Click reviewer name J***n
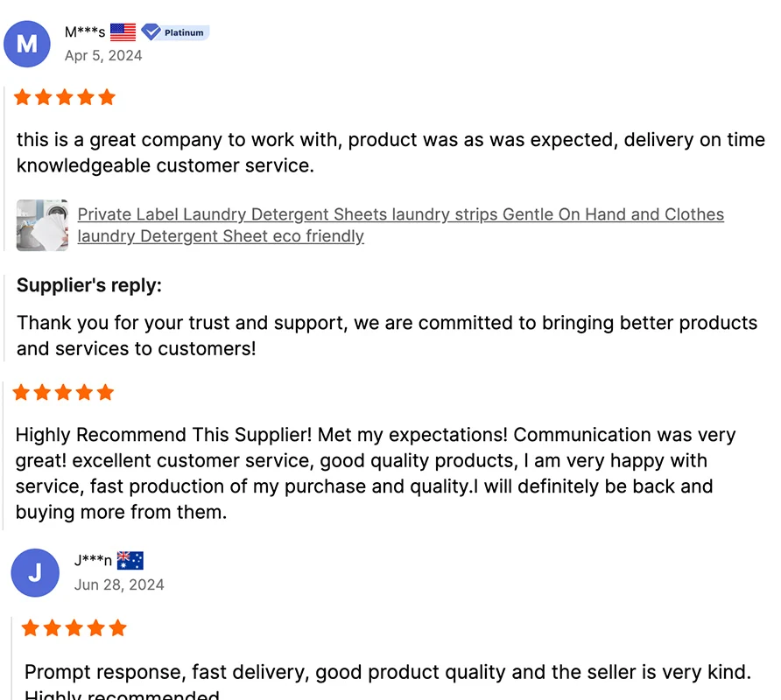This screenshot has width=781, height=700. (93, 561)
